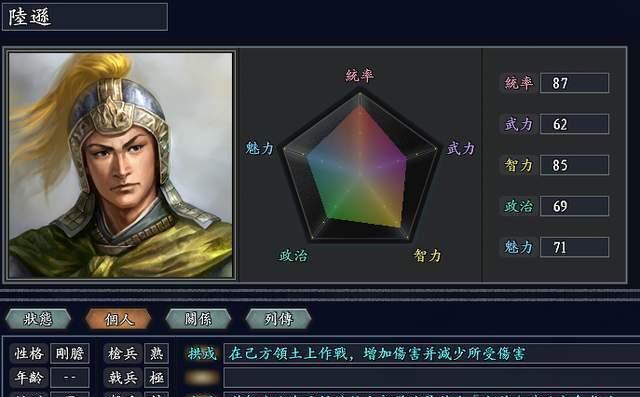Screen dimensions: 640x397
Task: Click the 政治 label below the radar chart
Action: [293, 256]
